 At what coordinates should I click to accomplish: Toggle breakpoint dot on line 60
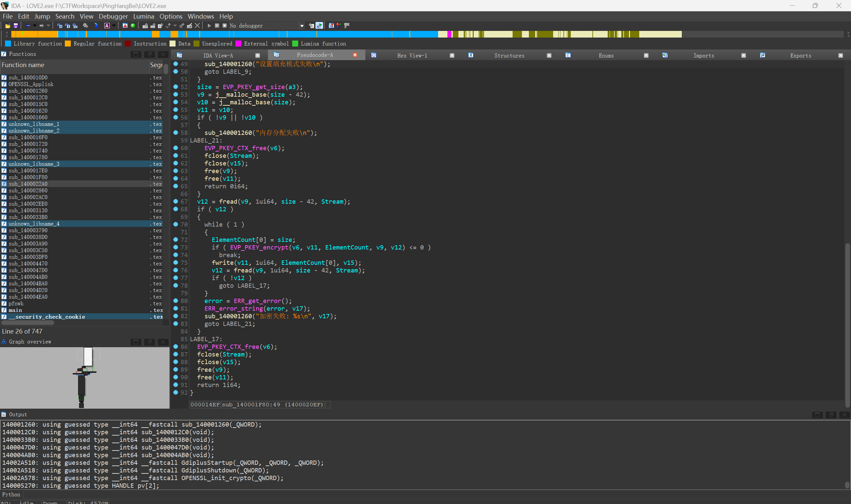point(176,148)
